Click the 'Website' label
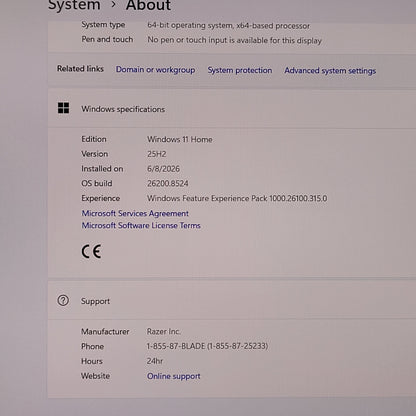 point(95,376)
